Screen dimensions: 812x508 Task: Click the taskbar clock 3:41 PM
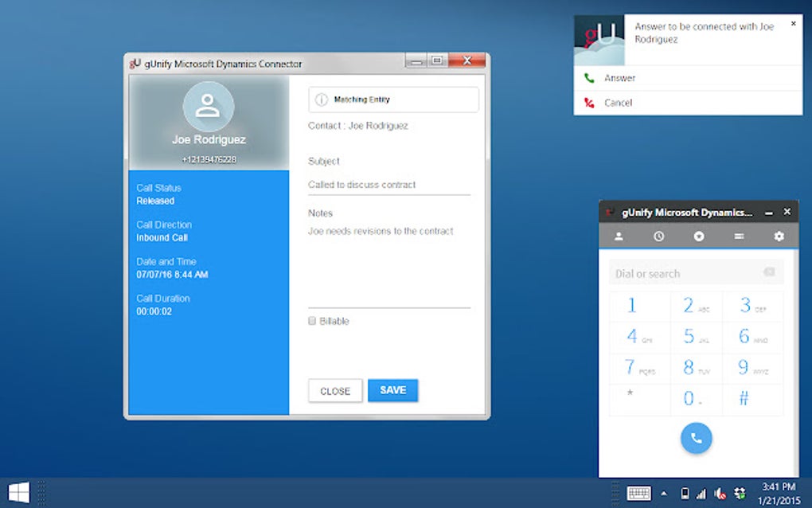click(x=779, y=487)
